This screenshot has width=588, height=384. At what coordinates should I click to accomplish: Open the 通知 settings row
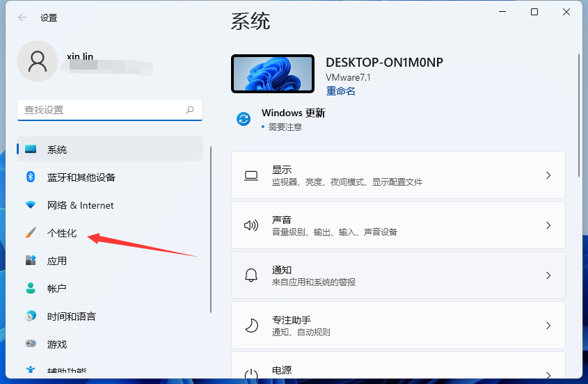397,275
